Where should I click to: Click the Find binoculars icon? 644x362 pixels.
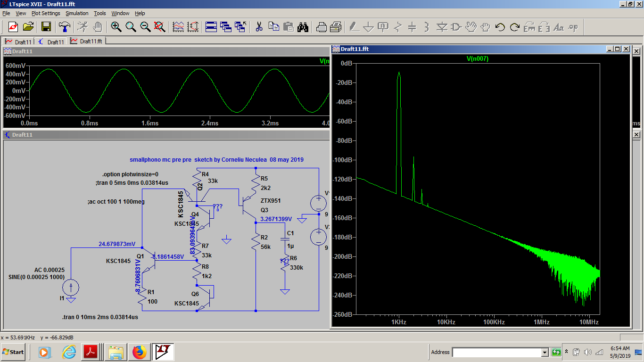pos(303,27)
